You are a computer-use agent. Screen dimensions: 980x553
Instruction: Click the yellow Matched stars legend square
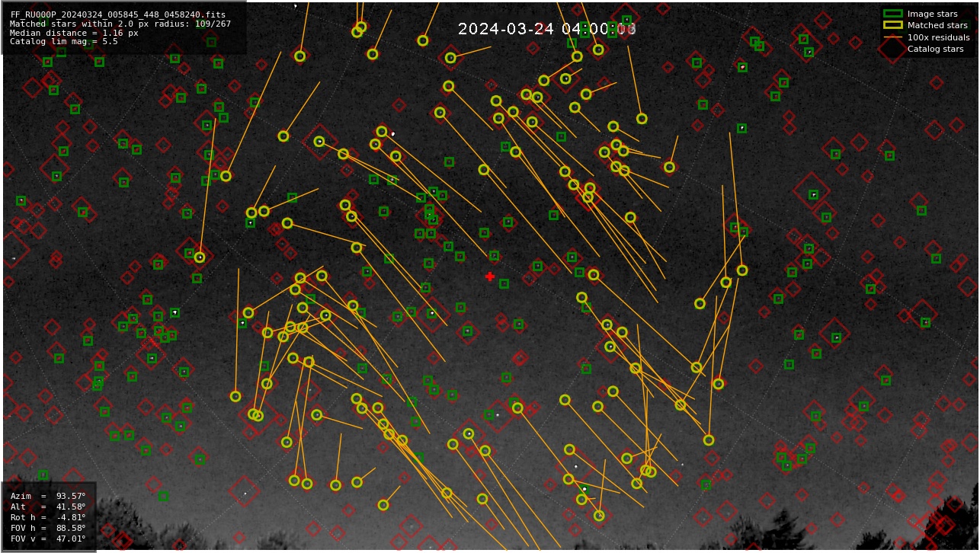click(892, 25)
